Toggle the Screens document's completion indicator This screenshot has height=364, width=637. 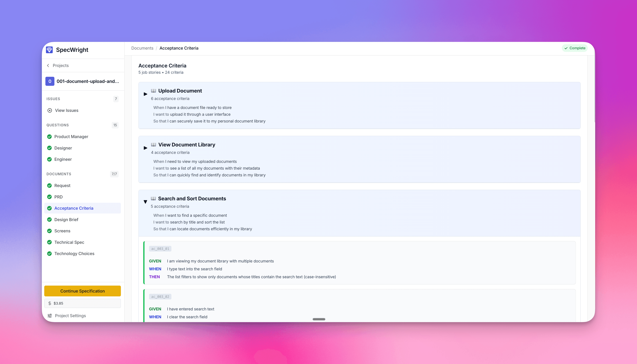(x=49, y=231)
